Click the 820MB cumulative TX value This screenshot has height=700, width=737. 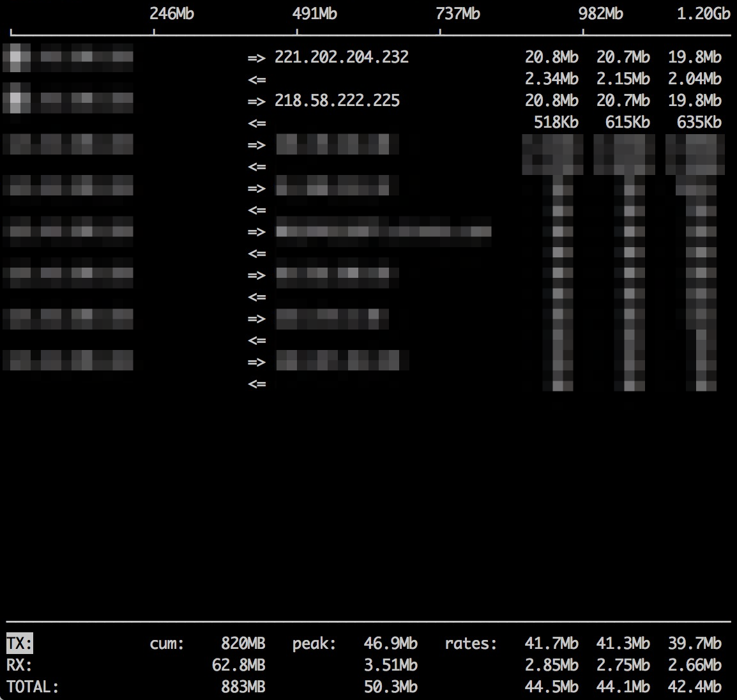click(x=243, y=643)
